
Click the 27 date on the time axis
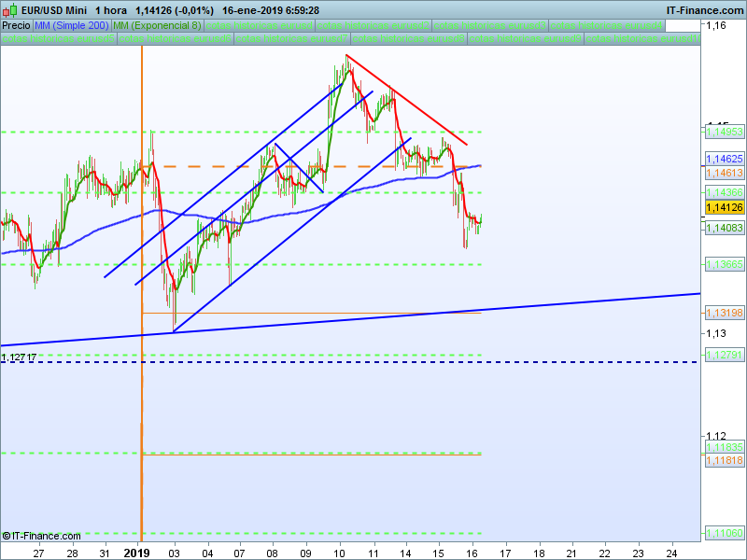(x=38, y=553)
